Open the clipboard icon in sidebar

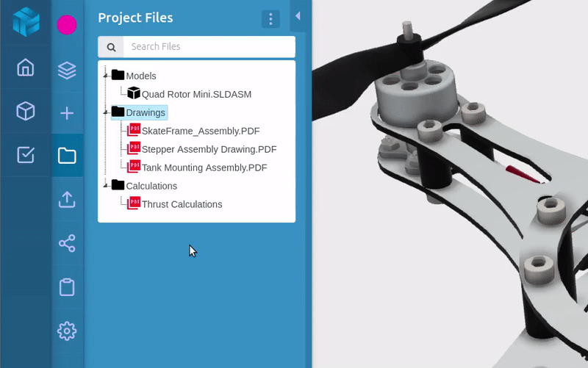[x=67, y=287]
